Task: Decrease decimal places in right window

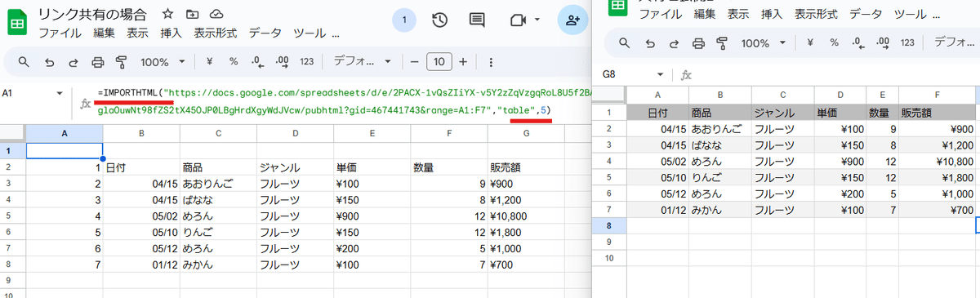Action: [857, 43]
